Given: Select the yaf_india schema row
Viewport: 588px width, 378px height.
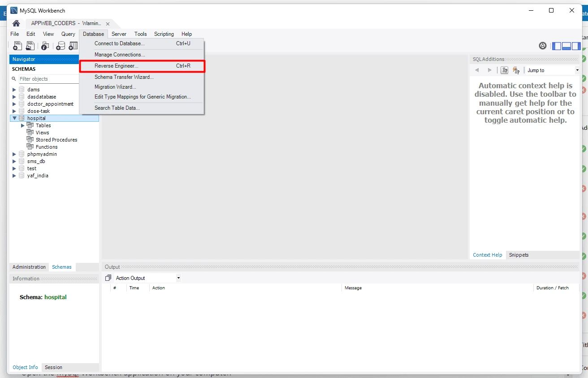Looking at the screenshot, I should tap(54, 176).
